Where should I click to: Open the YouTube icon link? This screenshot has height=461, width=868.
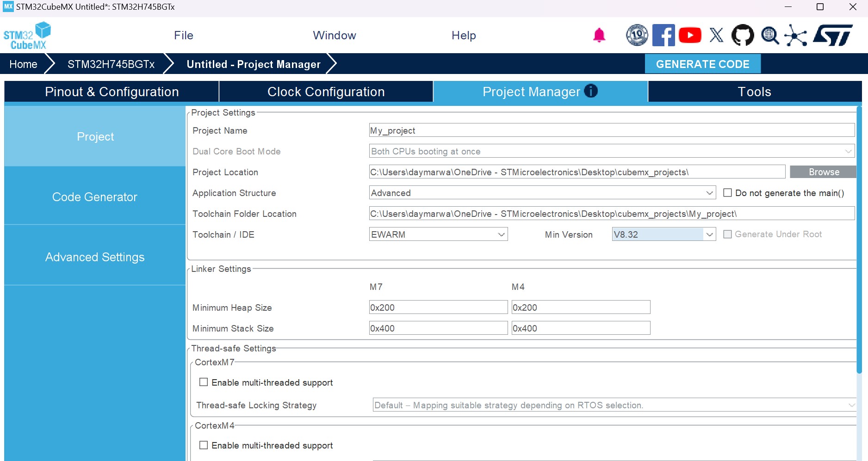click(x=690, y=35)
